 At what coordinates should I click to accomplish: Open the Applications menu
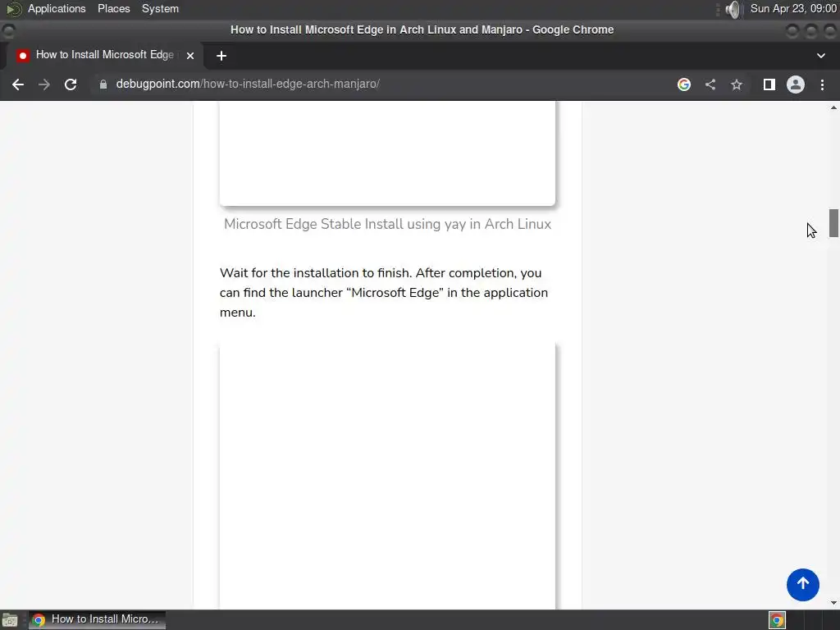[x=57, y=8]
